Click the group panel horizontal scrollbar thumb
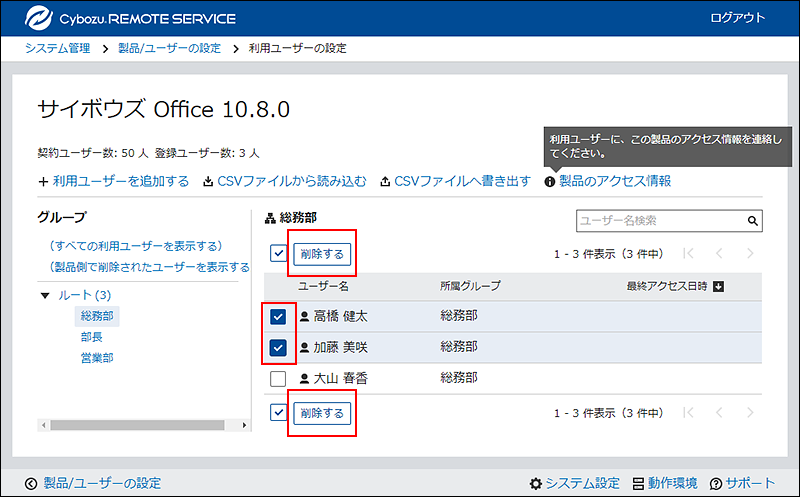 [x=137, y=425]
